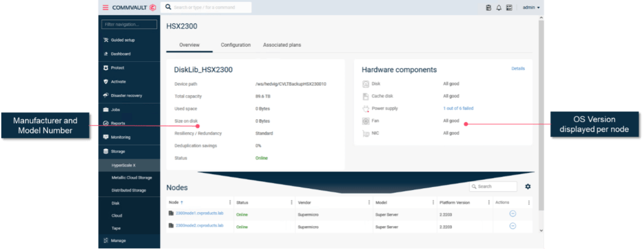Open the hamburger navigation menu
This screenshot has width=644, height=250.
(x=106, y=8)
